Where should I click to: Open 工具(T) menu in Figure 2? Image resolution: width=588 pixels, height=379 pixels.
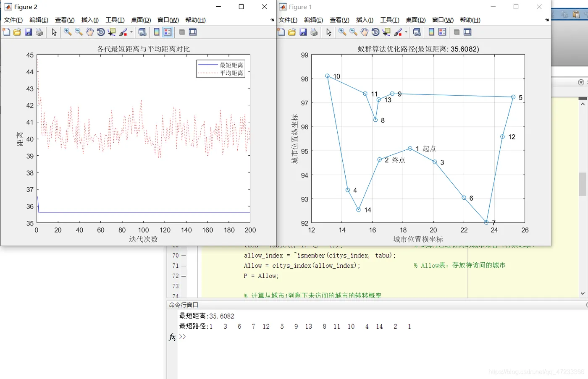click(115, 20)
